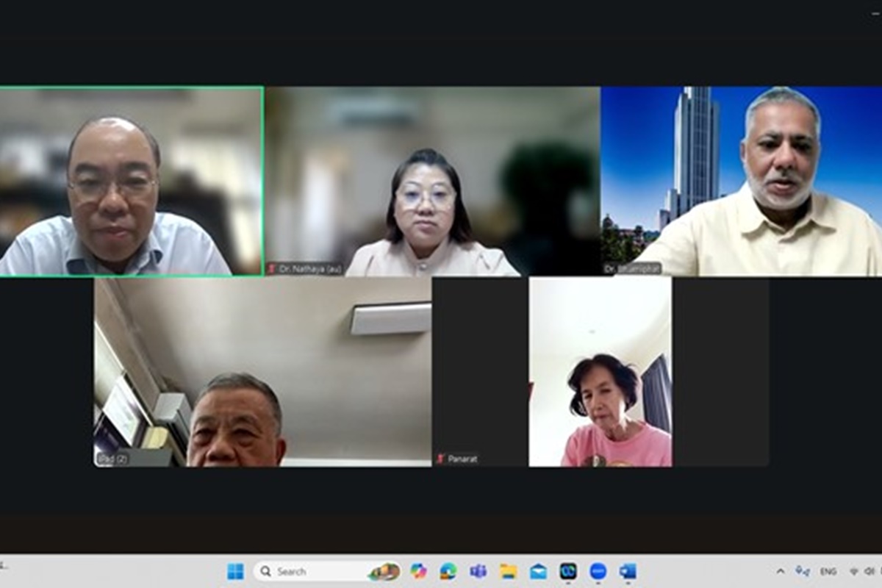Click the muted mic icon beside Dr. Nathaya
Viewport: 882px width, 588px height.
tap(271, 269)
